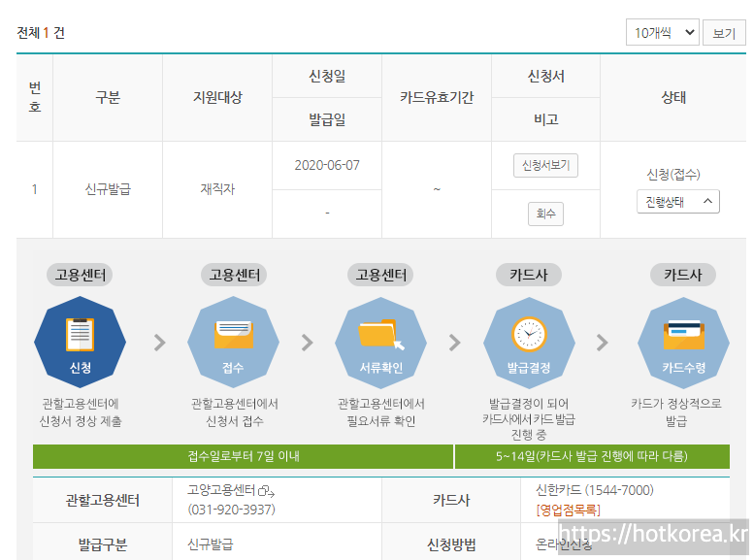Click the 발급결정 clock step icon

coord(529,342)
